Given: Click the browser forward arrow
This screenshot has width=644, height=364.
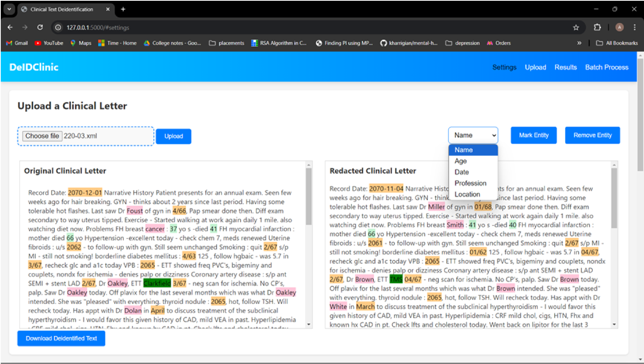Looking at the screenshot, I should pos(25,27).
